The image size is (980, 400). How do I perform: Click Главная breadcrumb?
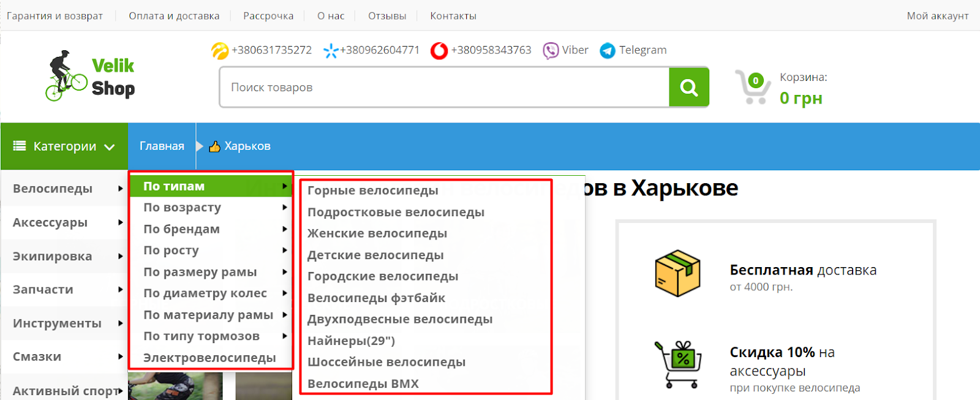[x=162, y=146]
